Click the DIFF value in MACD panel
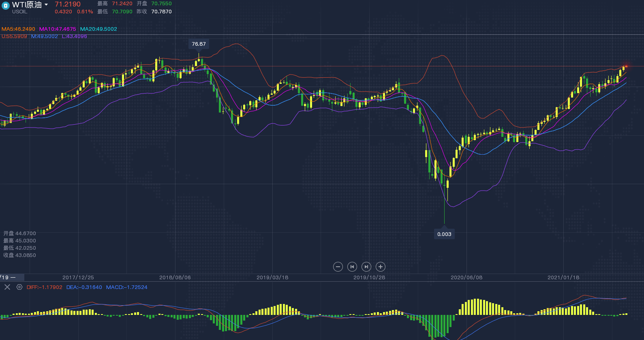Viewport: 644px width, 340px height. click(x=45, y=287)
